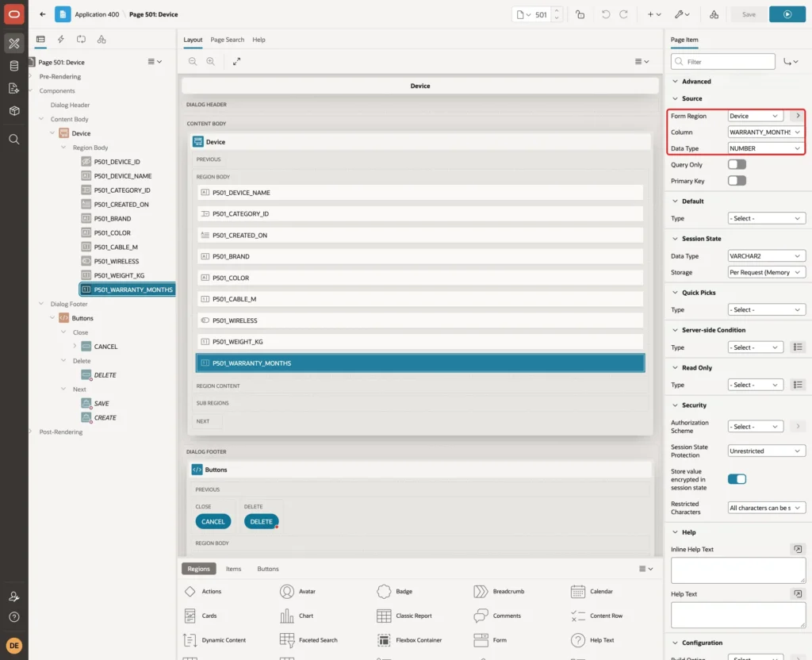Open the Column dropdown showing WARRANTY_MONTHS
Screen dimensions: 812x660
pos(765,132)
